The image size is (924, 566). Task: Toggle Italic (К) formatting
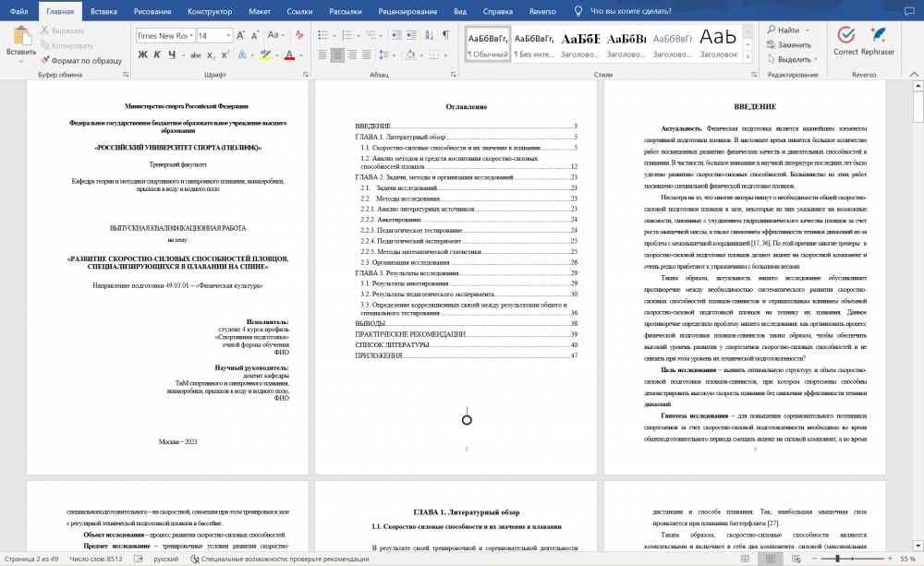click(157, 54)
